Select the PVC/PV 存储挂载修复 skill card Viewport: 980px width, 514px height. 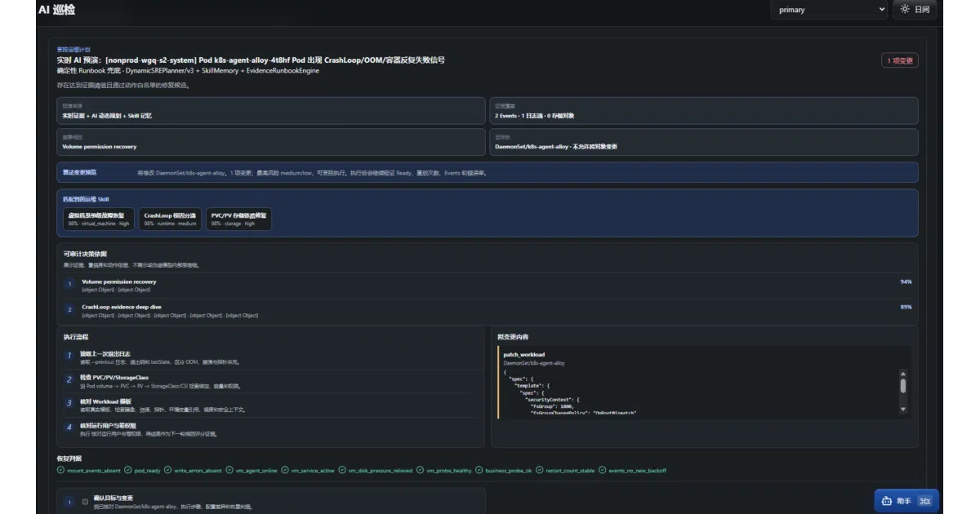click(x=238, y=219)
